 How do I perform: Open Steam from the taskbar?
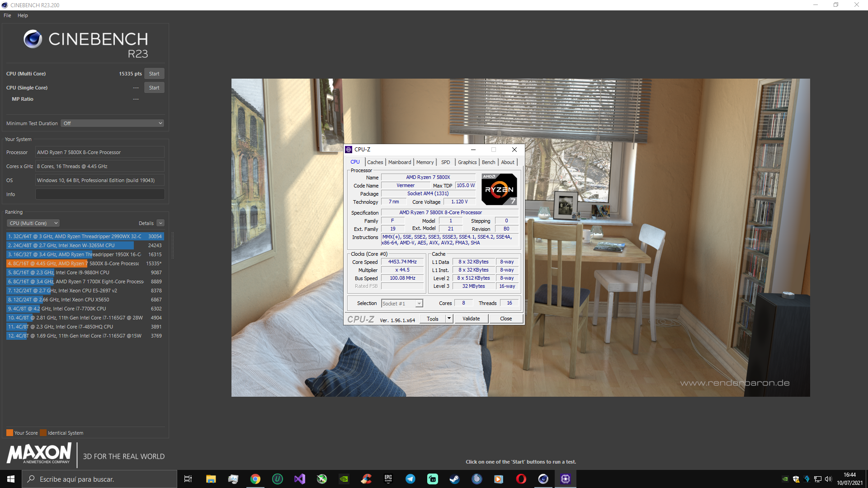tap(455, 479)
